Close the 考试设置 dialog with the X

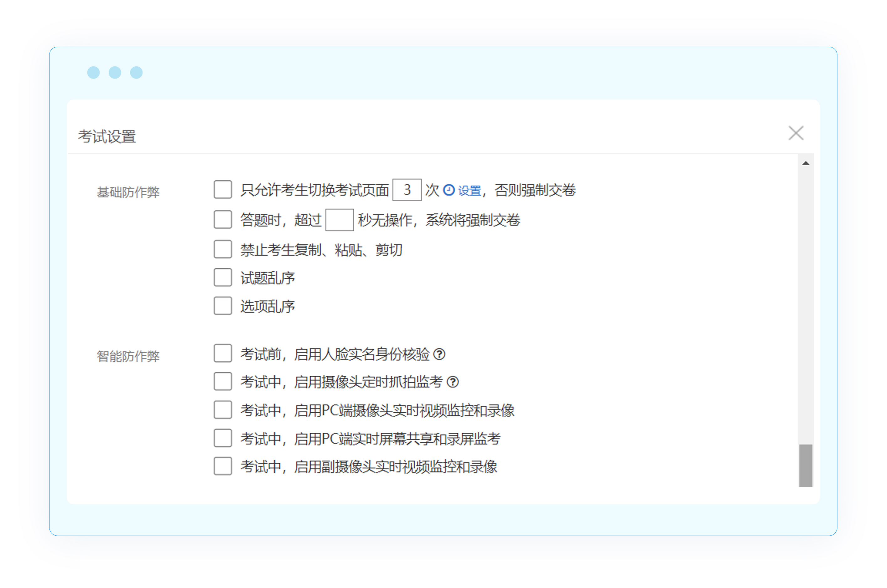(x=796, y=133)
